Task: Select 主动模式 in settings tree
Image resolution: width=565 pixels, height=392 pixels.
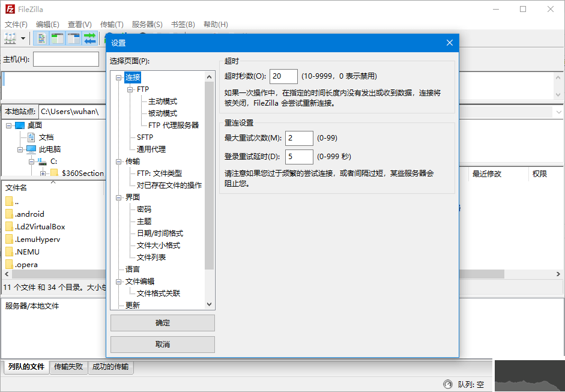Action: click(163, 101)
